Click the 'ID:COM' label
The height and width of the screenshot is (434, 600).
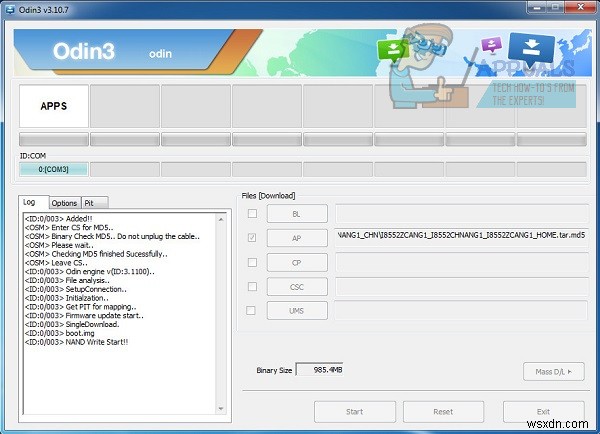(33, 156)
